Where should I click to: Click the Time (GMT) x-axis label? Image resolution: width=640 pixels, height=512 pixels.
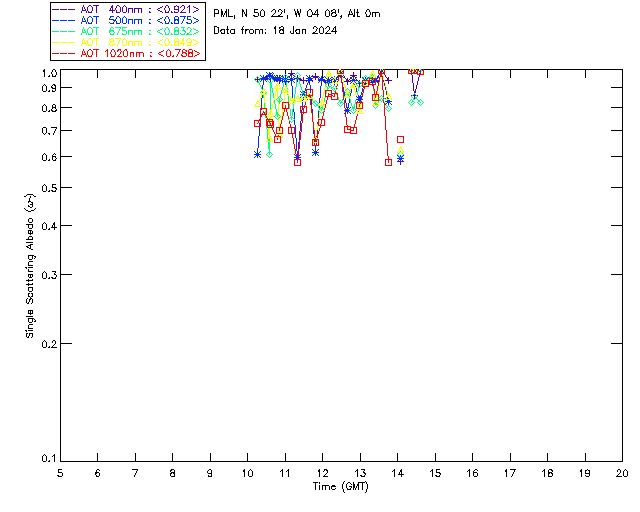(x=341, y=487)
